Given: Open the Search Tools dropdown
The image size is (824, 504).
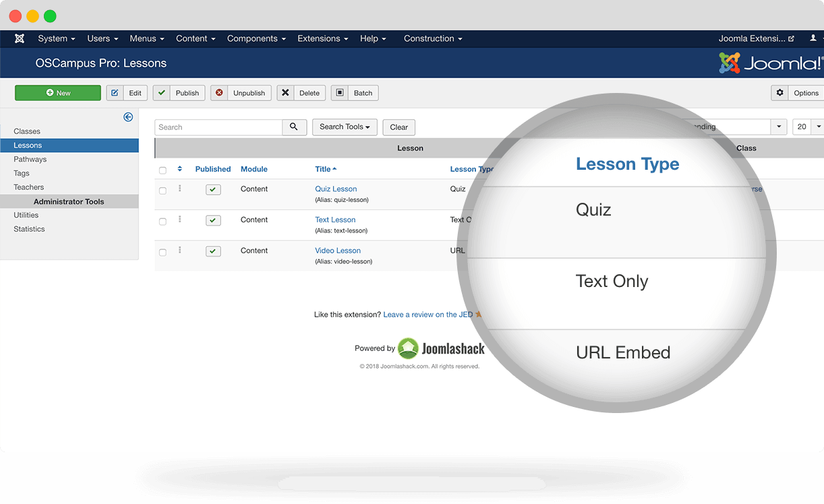Looking at the screenshot, I should tap(345, 127).
